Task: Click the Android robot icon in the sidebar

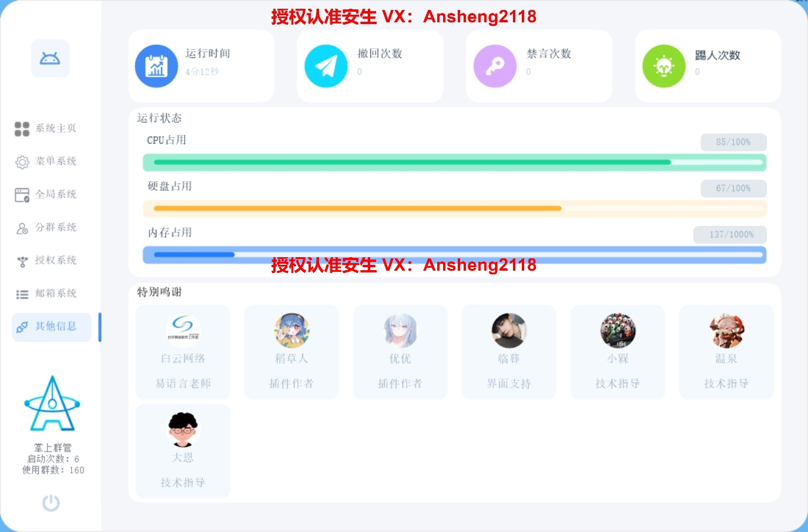Action: [x=50, y=58]
